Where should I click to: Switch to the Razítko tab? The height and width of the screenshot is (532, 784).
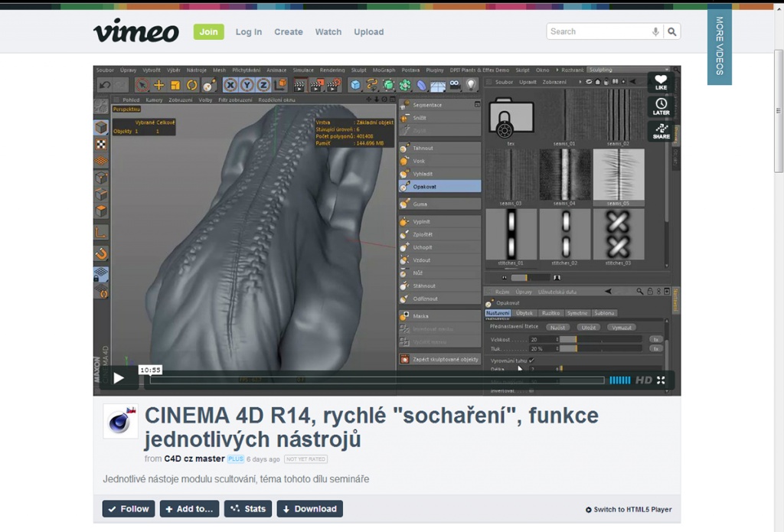pyautogui.click(x=550, y=313)
